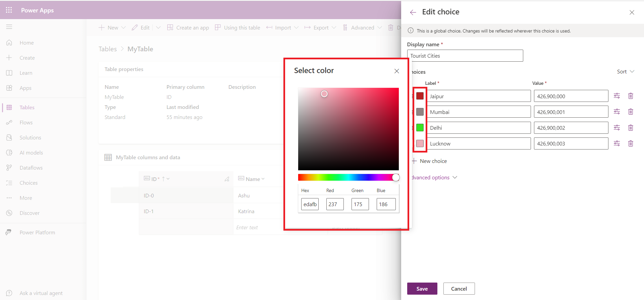Add a New choice
Viewport: 644px width, 300px height.
click(430, 161)
